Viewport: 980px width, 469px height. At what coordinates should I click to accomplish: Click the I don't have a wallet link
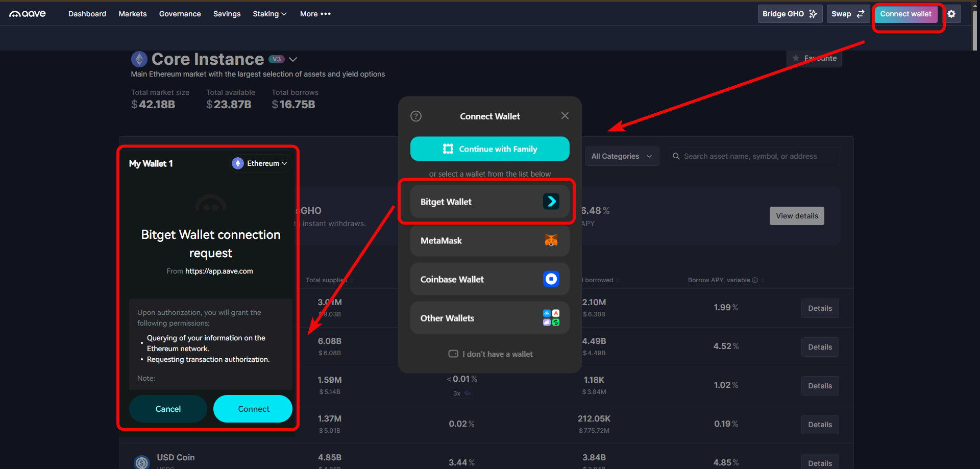[490, 354]
